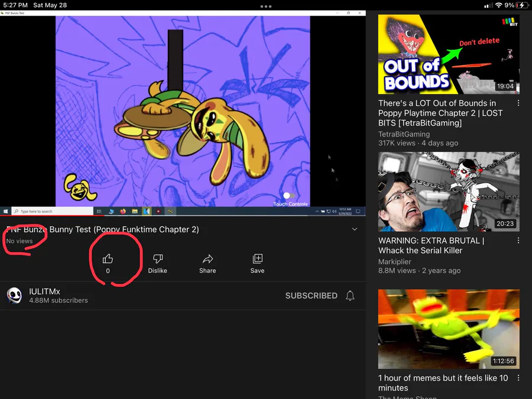Click the recorded taskbar notification center icon

pos(358,212)
